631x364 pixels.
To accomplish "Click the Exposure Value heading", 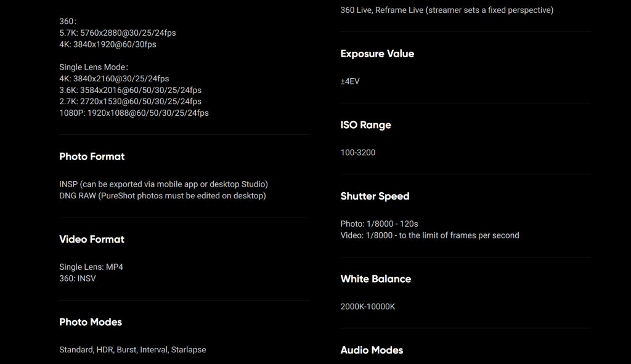I will coord(377,54).
